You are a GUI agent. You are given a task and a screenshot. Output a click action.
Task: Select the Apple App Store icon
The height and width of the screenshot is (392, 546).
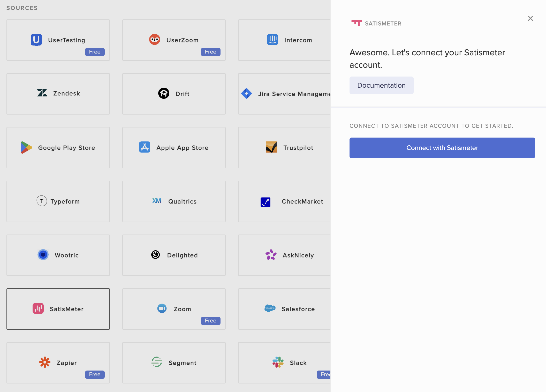point(144,147)
